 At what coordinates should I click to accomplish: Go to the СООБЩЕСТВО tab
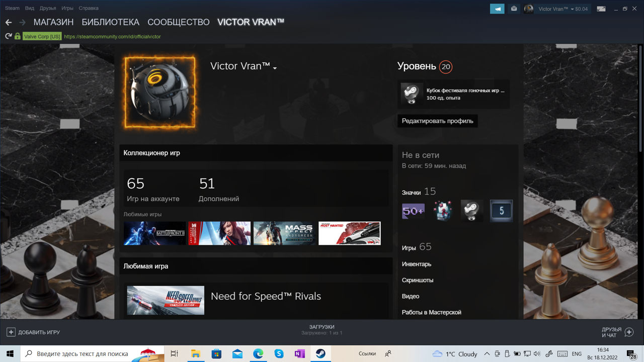pyautogui.click(x=178, y=22)
